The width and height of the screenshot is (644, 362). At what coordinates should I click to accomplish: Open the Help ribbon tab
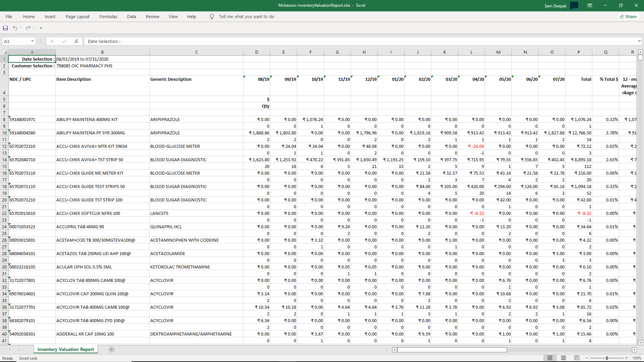click(x=192, y=17)
